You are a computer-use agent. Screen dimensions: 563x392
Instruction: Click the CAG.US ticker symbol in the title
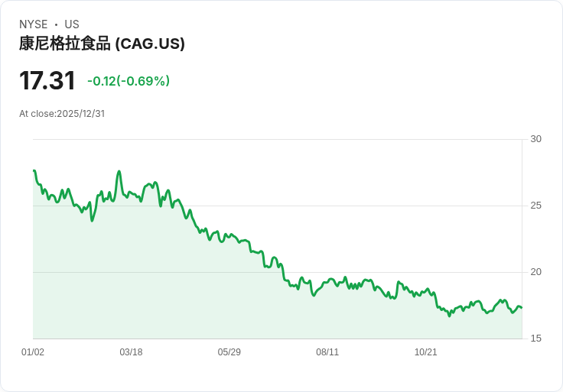tap(150, 44)
